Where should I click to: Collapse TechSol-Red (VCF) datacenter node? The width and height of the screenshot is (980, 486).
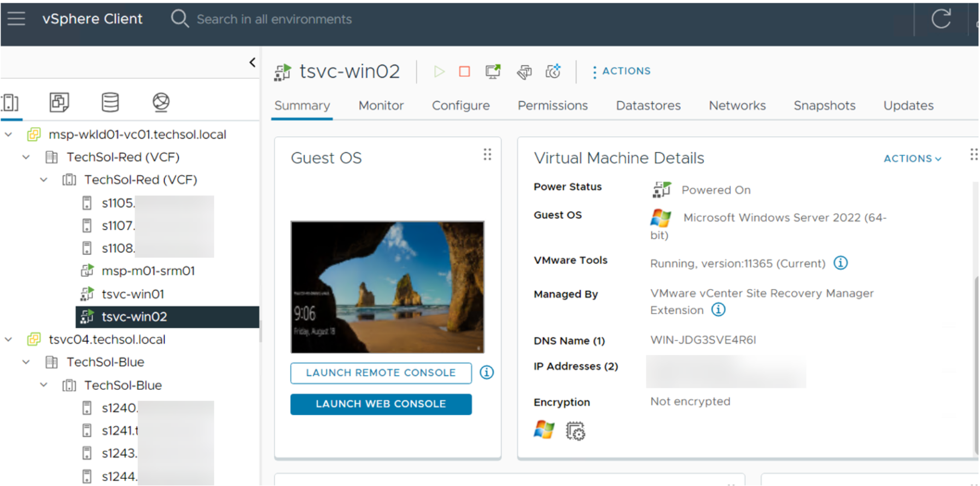(x=26, y=158)
